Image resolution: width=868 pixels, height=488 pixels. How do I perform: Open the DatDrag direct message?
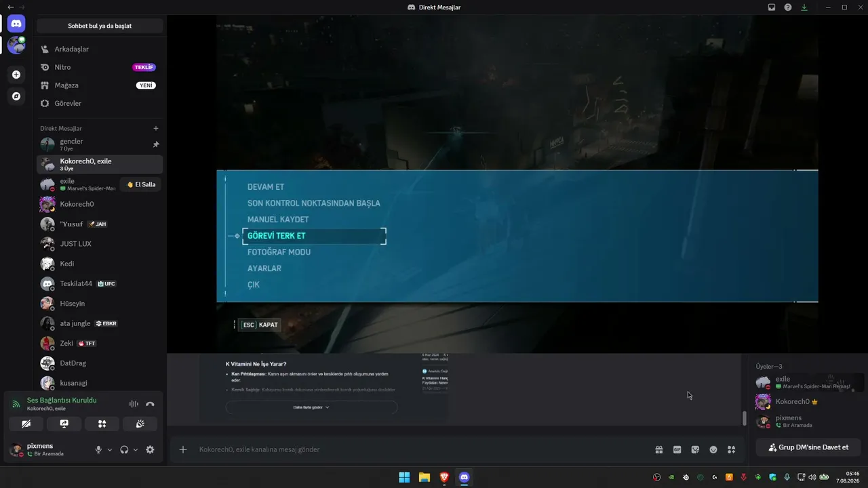pyautogui.click(x=100, y=363)
